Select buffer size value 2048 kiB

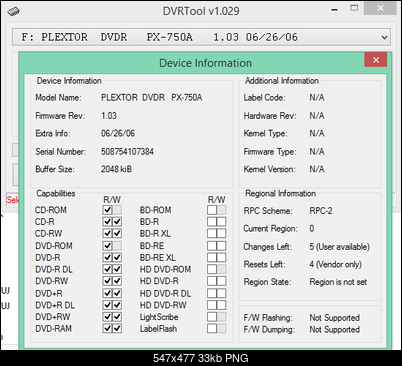116,169
